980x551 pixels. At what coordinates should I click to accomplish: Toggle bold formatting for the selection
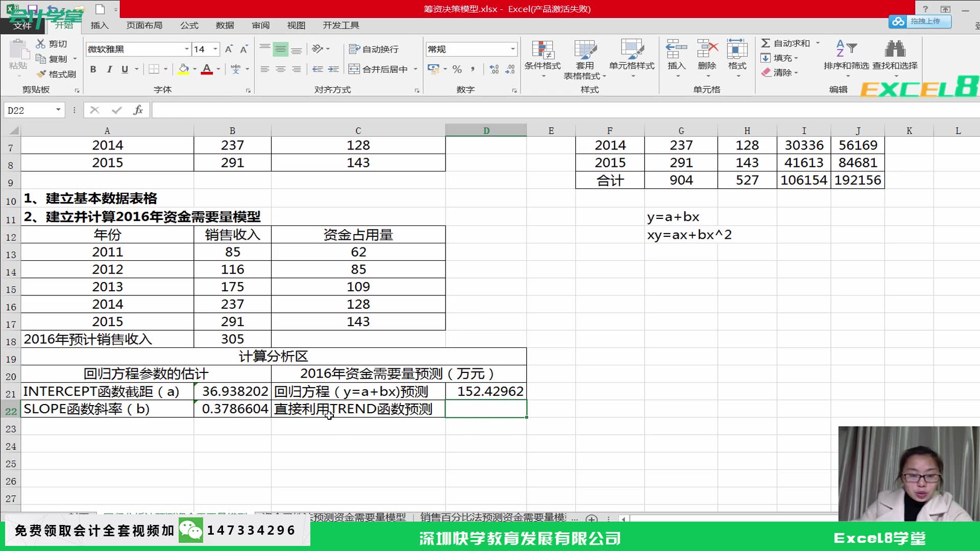pyautogui.click(x=93, y=69)
